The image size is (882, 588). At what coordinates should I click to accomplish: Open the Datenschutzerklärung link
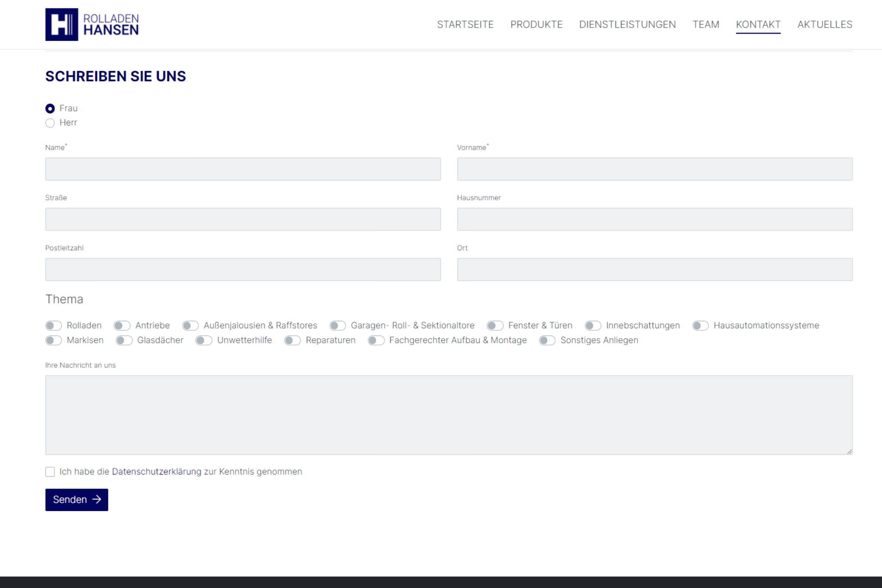pos(157,472)
